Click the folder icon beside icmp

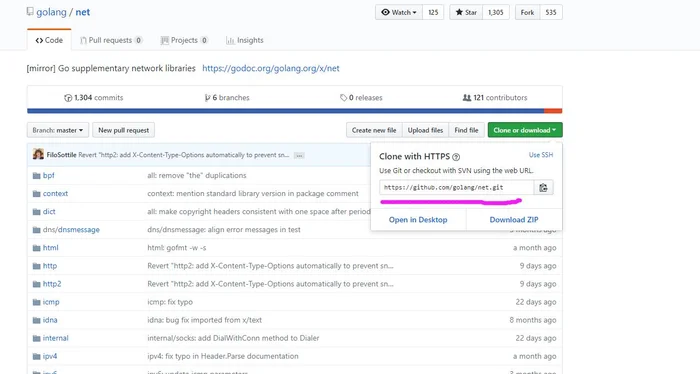(37, 302)
